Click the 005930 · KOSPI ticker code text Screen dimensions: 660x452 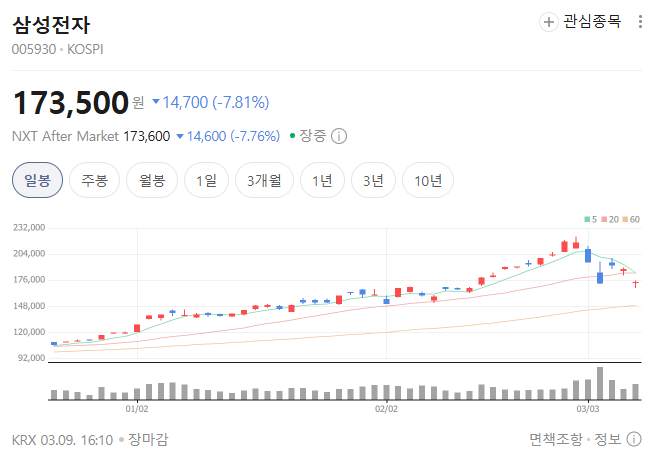(58, 49)
